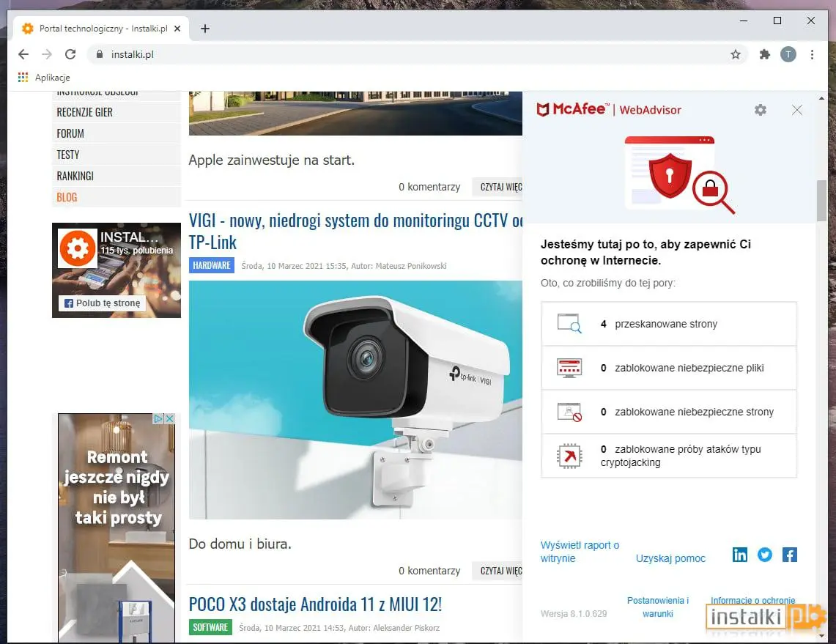The image size is (836, 644).
Task: Click 0 komentarzy under Apple article
Action: [x=429, y=187]
